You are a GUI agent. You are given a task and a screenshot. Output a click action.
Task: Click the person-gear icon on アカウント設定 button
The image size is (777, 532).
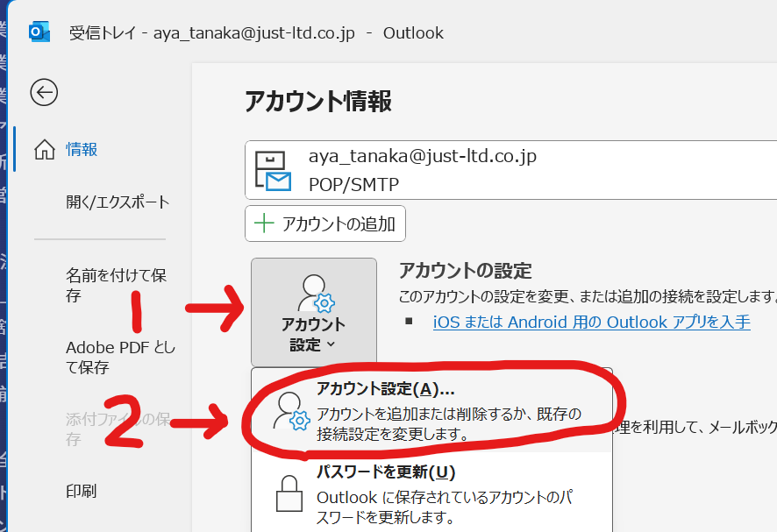point(316,294)
